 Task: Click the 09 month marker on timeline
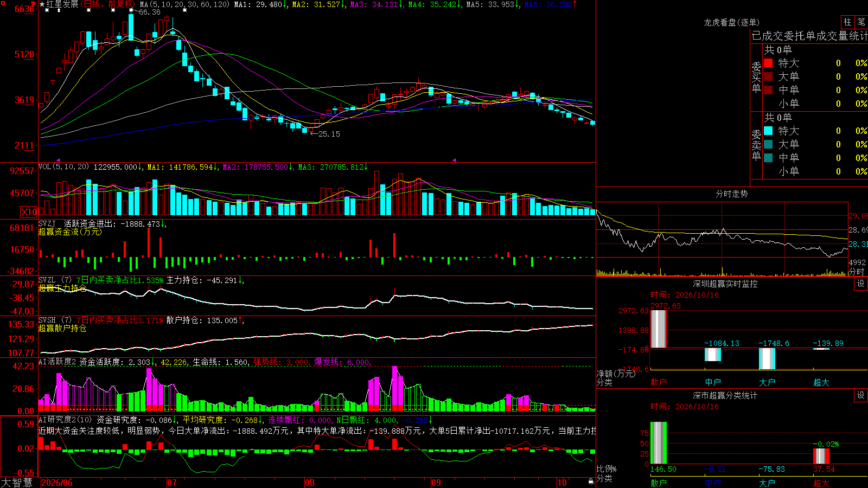tap(436, 483)
